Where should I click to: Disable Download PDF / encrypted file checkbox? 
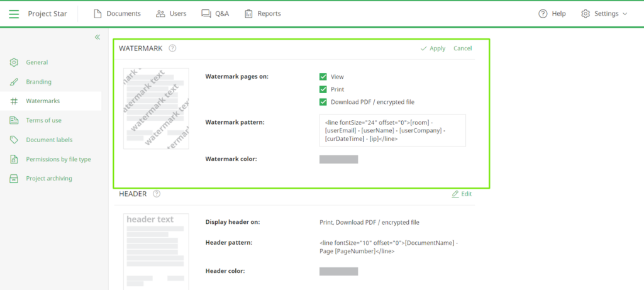(x=323, y=102)
